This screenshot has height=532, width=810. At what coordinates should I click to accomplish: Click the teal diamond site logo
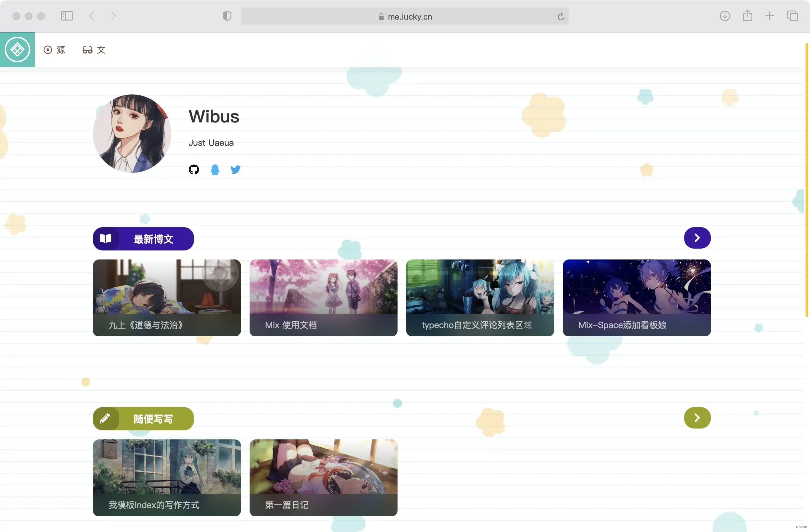pyautogui.click(x=17, y=50)
